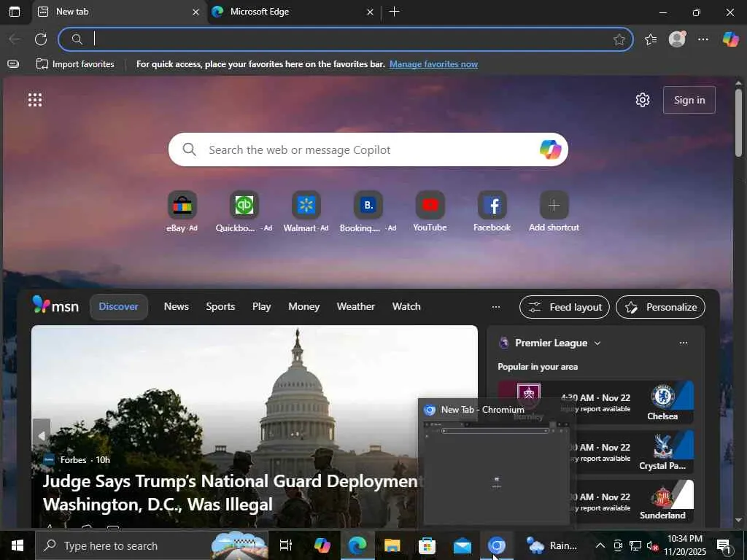Open the tab actions menu icon
The width and height of the screenshot is (747, 560).
click(x=15, y=12)
